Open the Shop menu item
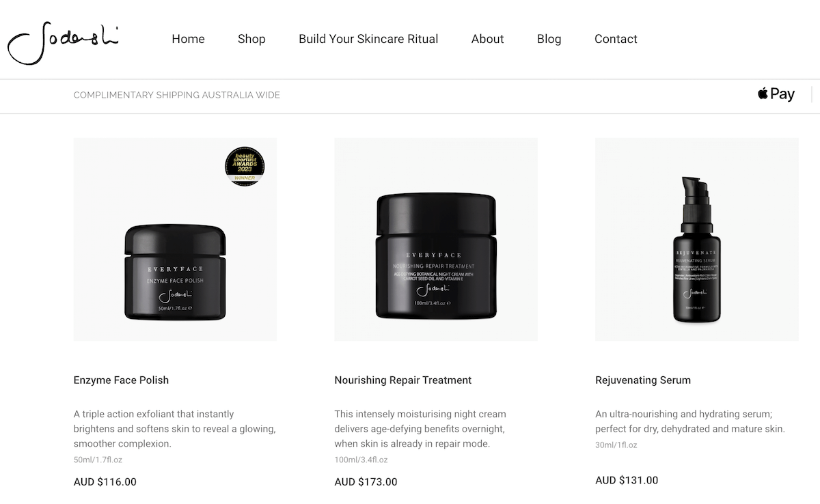The width and height of the screenshot is (820, 504). click(251, 39)
